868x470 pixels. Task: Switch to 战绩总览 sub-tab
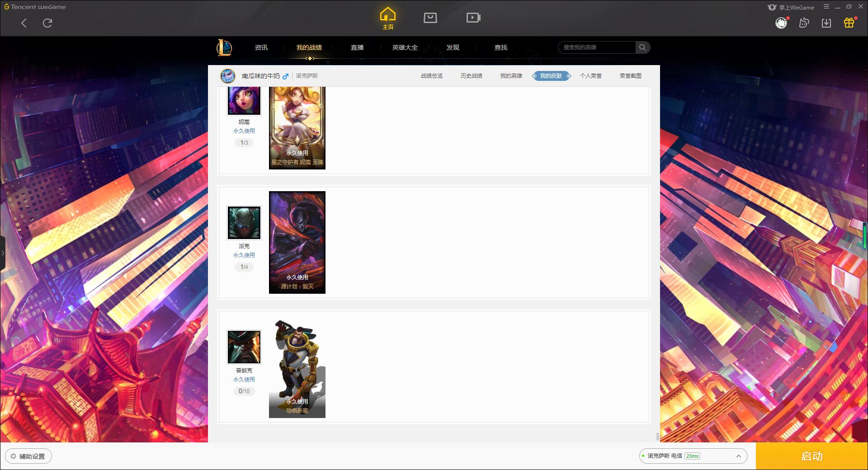tap(432, 76)
